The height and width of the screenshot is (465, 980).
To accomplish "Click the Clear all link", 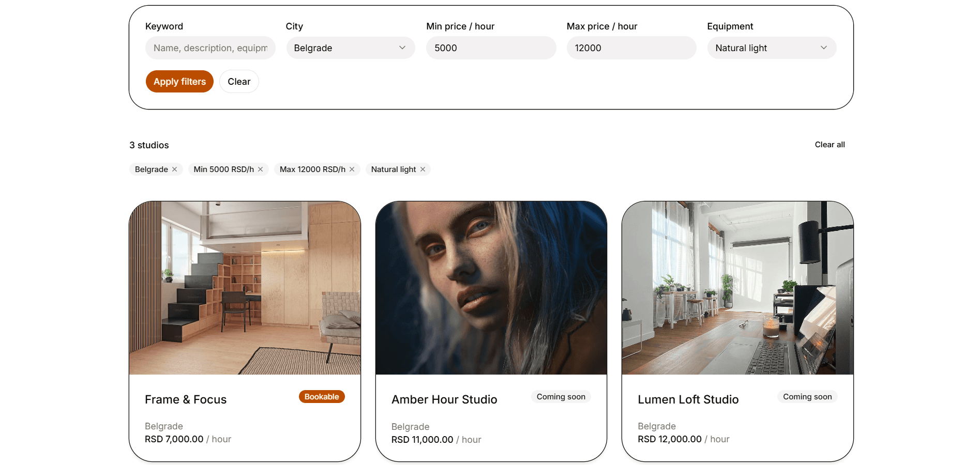I will (830, 145).
